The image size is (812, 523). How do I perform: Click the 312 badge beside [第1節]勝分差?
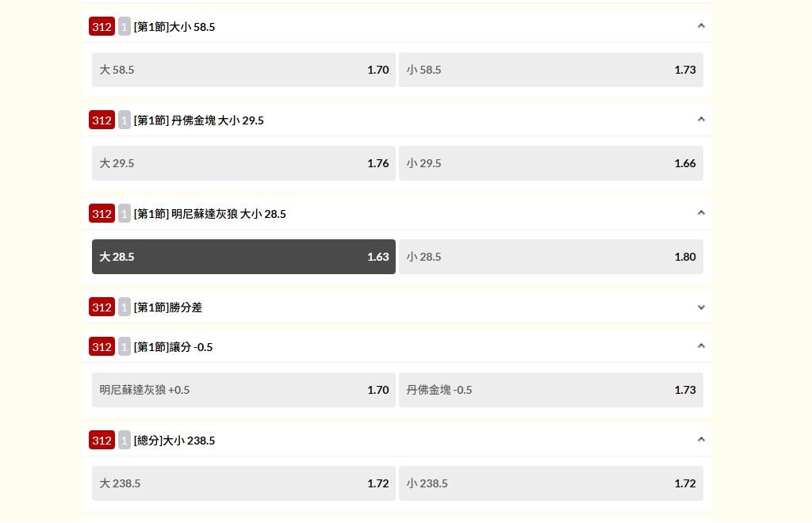click(101, 307)
